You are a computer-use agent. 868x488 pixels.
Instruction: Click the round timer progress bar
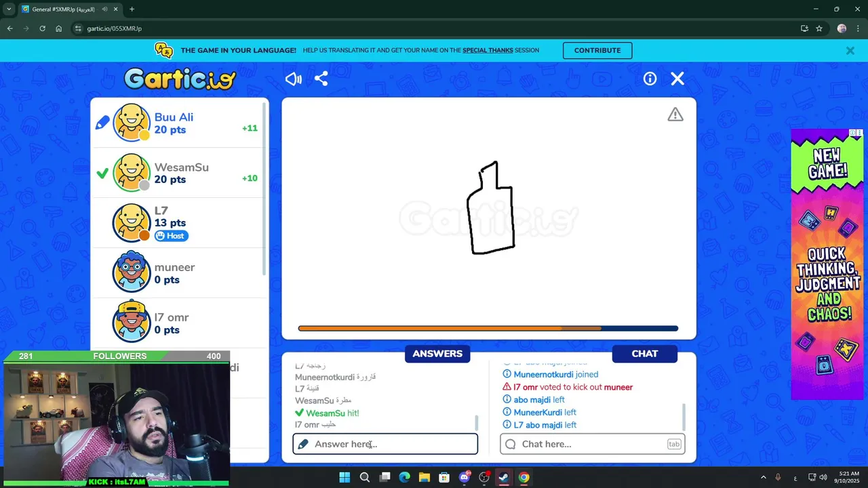click(x=488, y=329)
